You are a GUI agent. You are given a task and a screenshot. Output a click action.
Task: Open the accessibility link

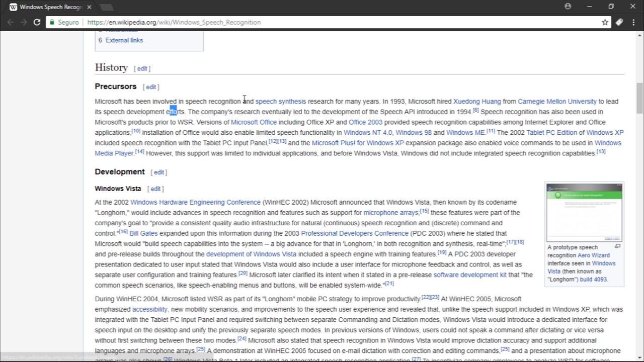pos(149,309)
